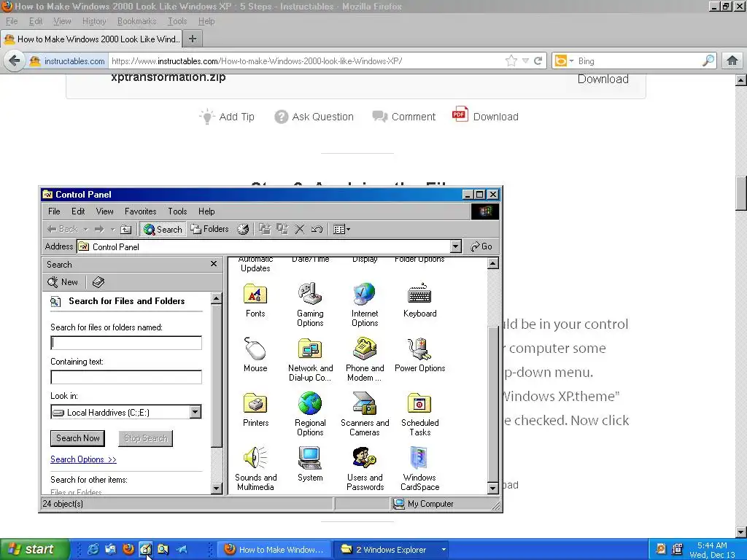Download the PDF from Instructables page
The image size is (747, 560).
(485, 116)
